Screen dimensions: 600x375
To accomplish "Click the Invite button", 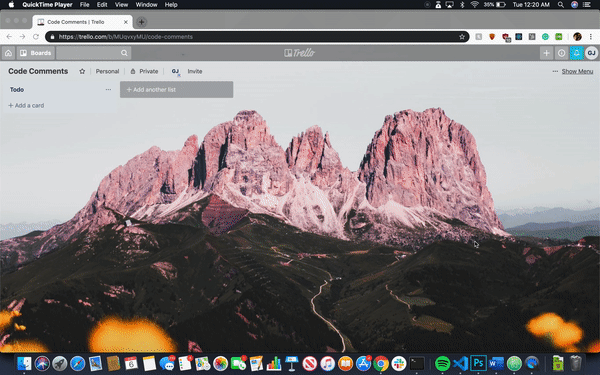I will coord(195,71).
